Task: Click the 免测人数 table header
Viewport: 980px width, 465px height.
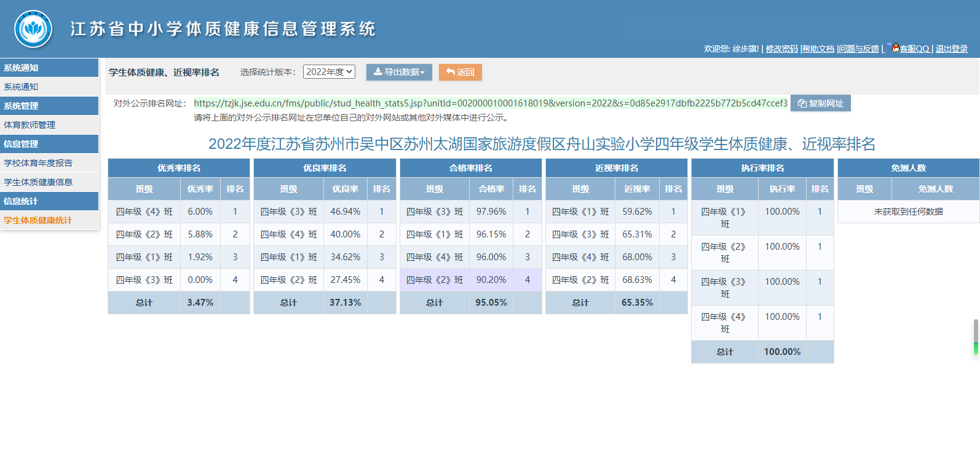Action: [909, 168]
